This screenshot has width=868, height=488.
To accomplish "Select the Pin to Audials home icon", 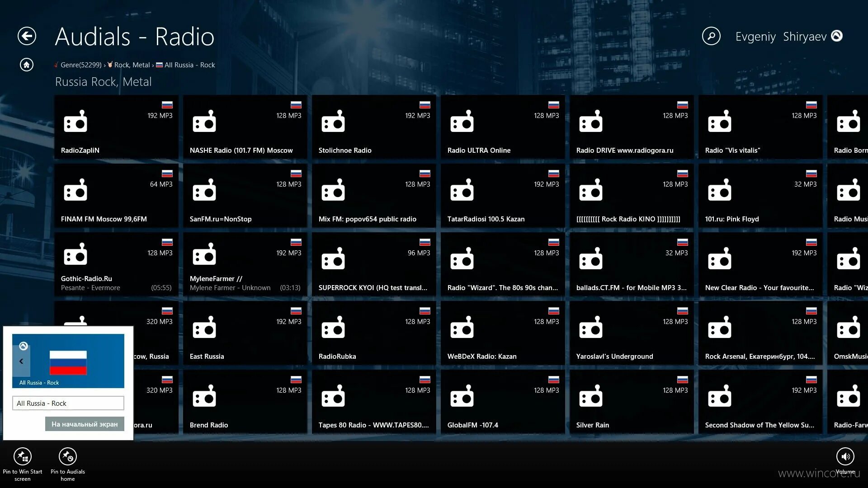I will tap(67, 456).
